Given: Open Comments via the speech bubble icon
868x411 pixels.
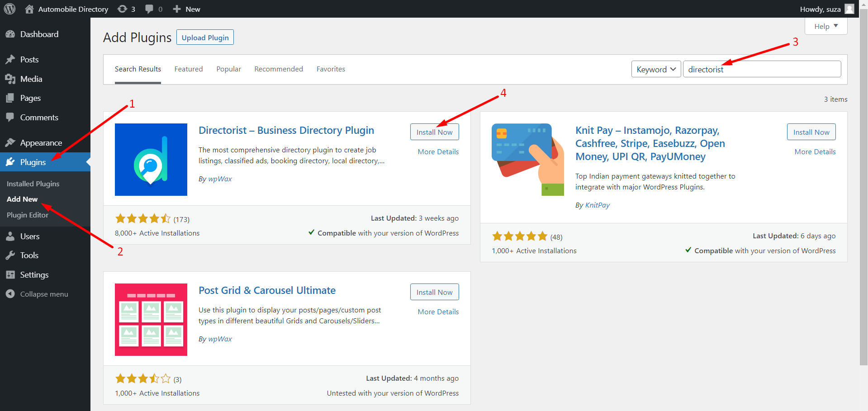Looking at the screenshot, I should click(x=11, y=117).
